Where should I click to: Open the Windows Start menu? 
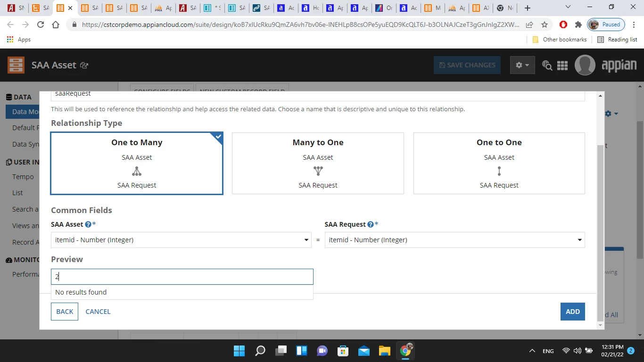point(239,351)
